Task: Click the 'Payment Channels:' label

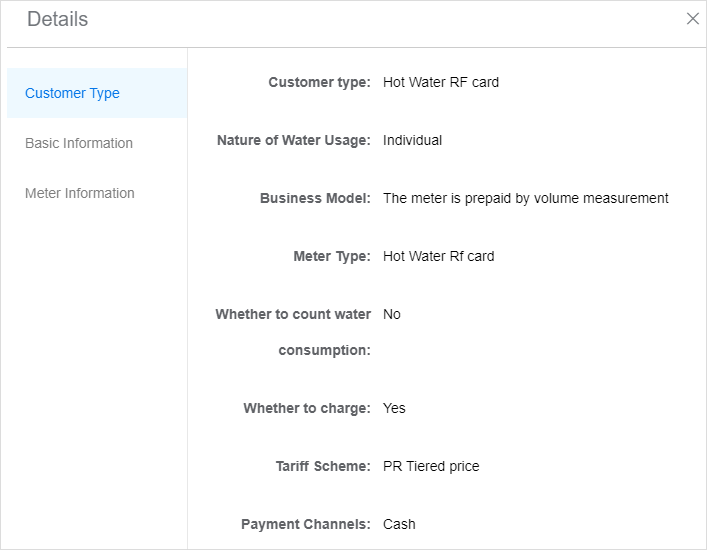Action: pos(306,524)
